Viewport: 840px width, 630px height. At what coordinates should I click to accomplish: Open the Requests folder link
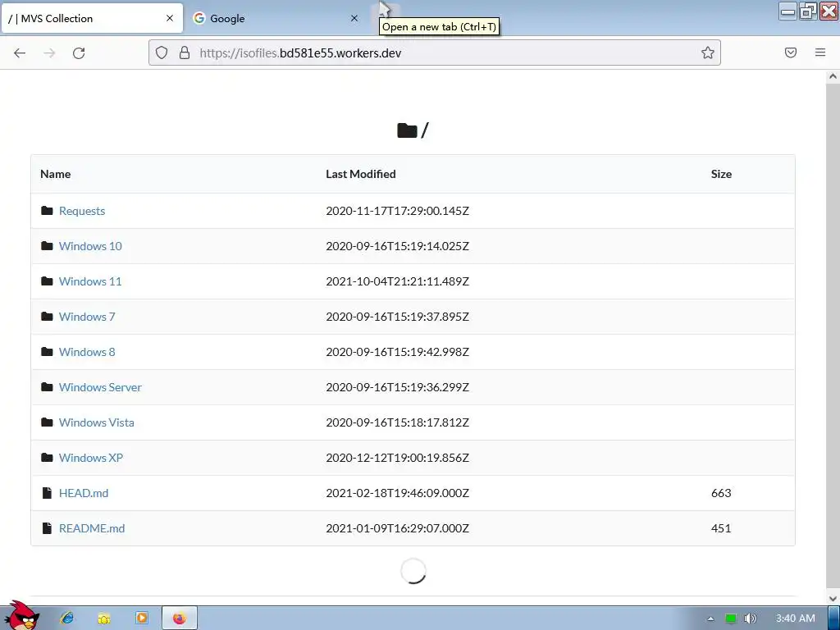click(x=82, y=211)
